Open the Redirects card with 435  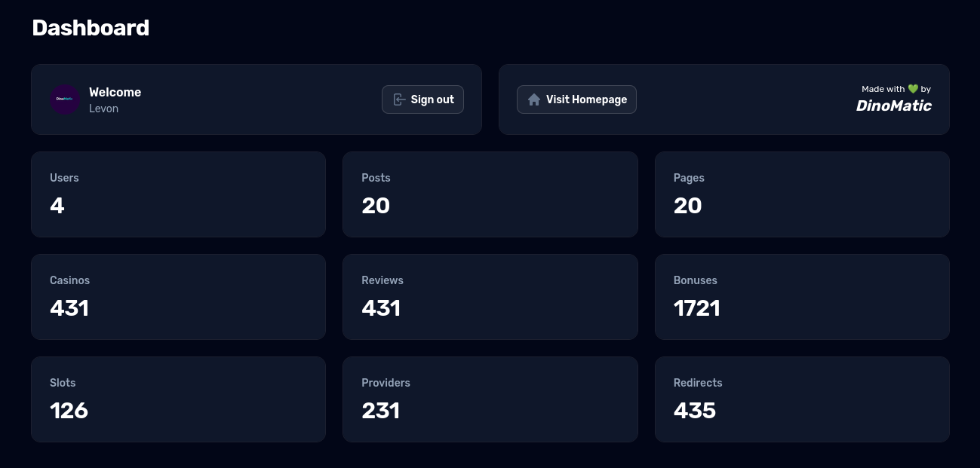click(x=802, y=399)
